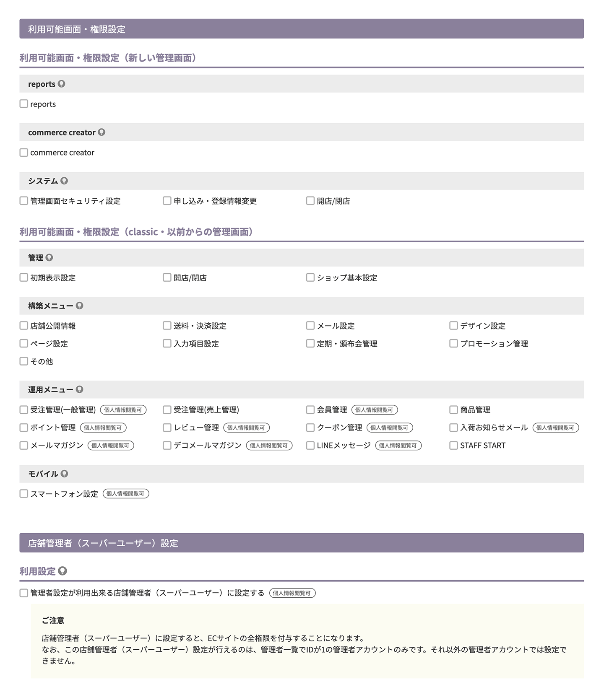Click 個人情報閲覧可 badge next to 会員管理

(375, 410)
